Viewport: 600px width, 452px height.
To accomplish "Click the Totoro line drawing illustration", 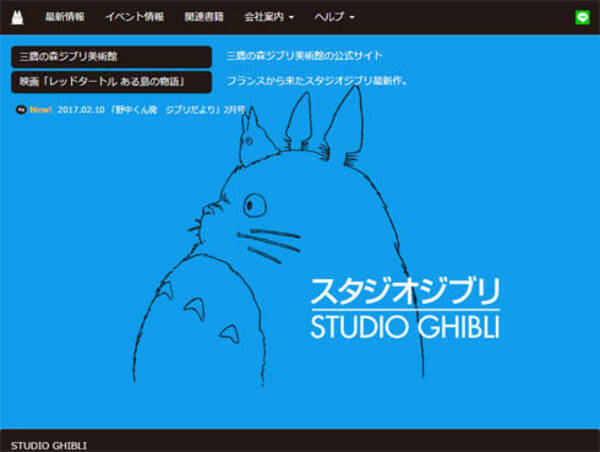I will click(279, 237).
